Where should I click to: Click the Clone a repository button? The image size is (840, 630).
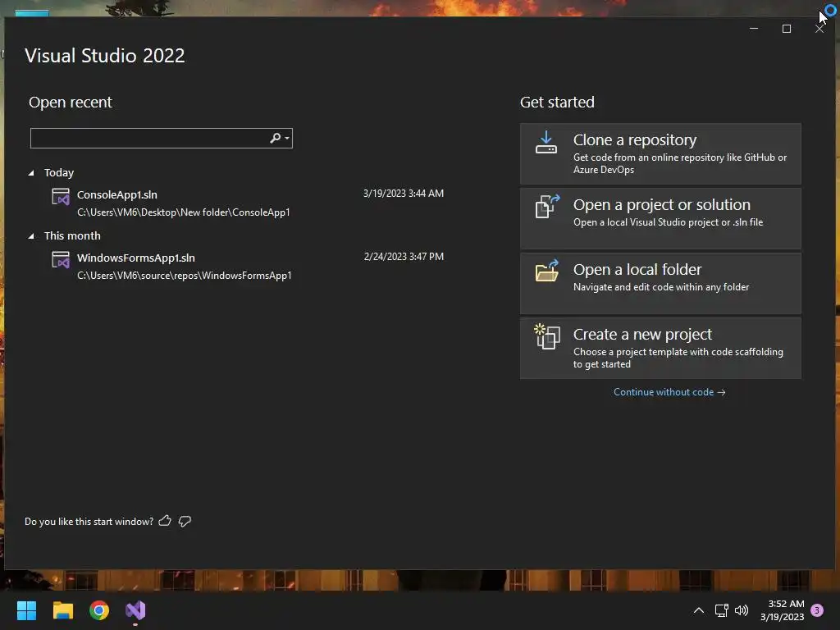[660, 153]
